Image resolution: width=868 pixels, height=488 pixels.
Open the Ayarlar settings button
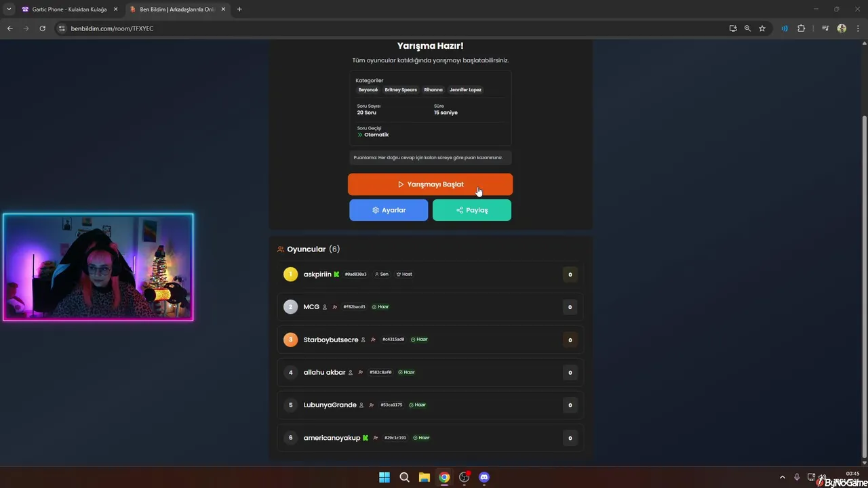point(389,210)
